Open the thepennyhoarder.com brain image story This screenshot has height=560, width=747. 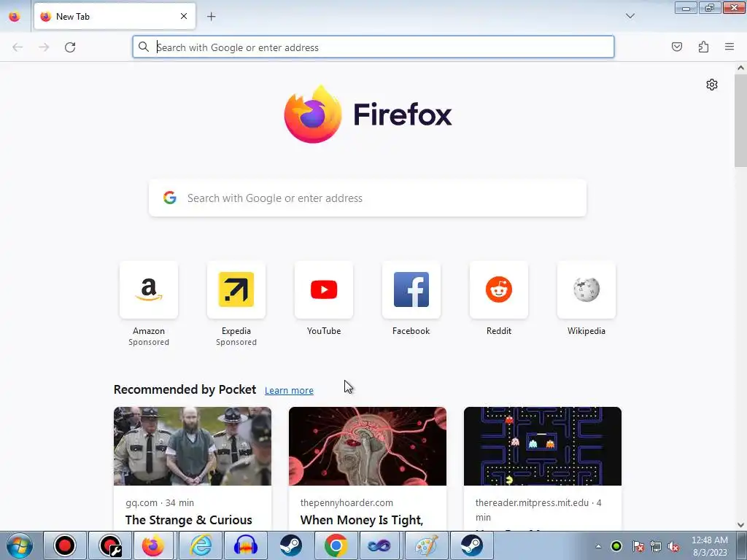click(x=368, y=446)
